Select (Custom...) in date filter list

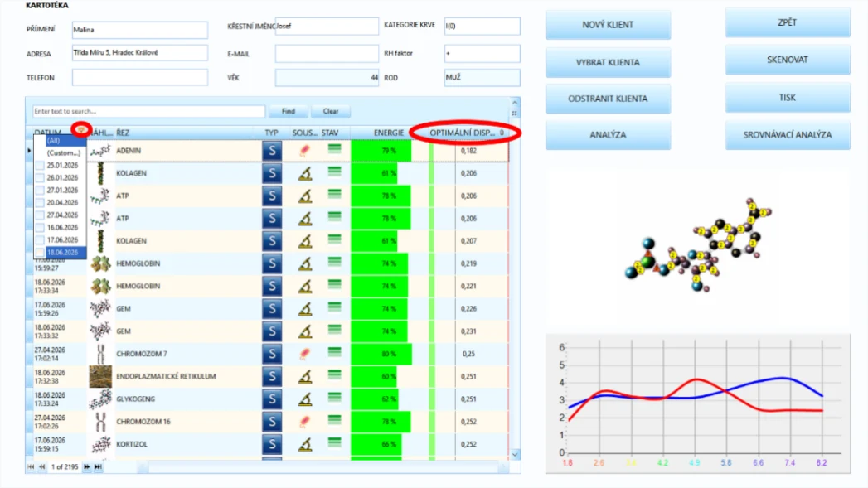[x=63, y=152]
